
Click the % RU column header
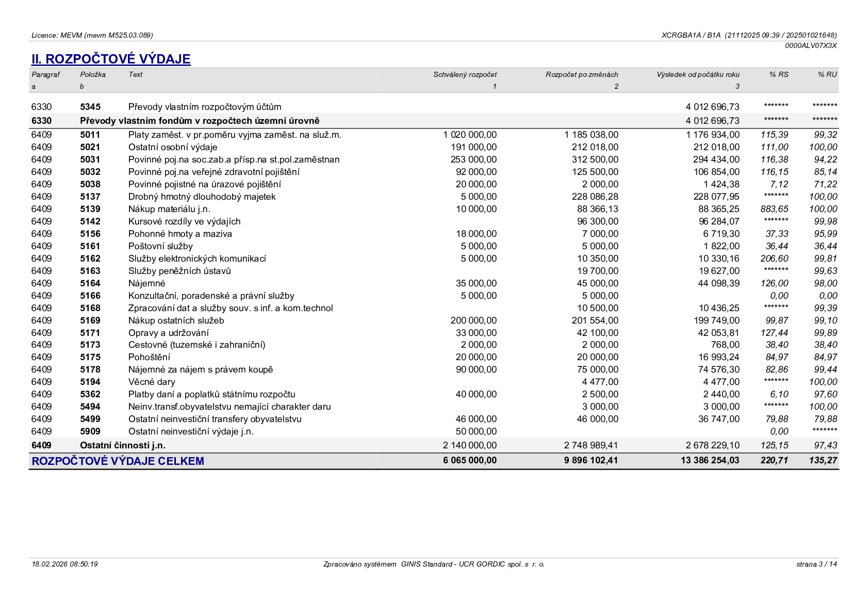(827, 74)
